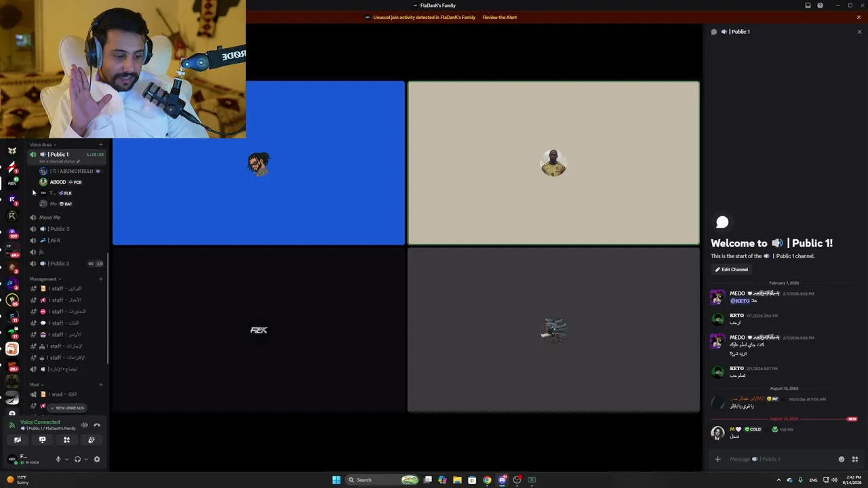The width and height of the screenshot is (868, 488).
Task: Create channel in Voice Area category
Action: pos(101,144)
